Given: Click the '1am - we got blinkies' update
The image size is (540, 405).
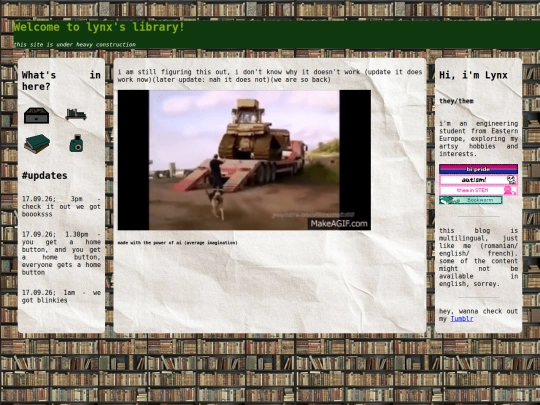Looking at the screenshot, I should pyautogui.click(x=61, y=297).
